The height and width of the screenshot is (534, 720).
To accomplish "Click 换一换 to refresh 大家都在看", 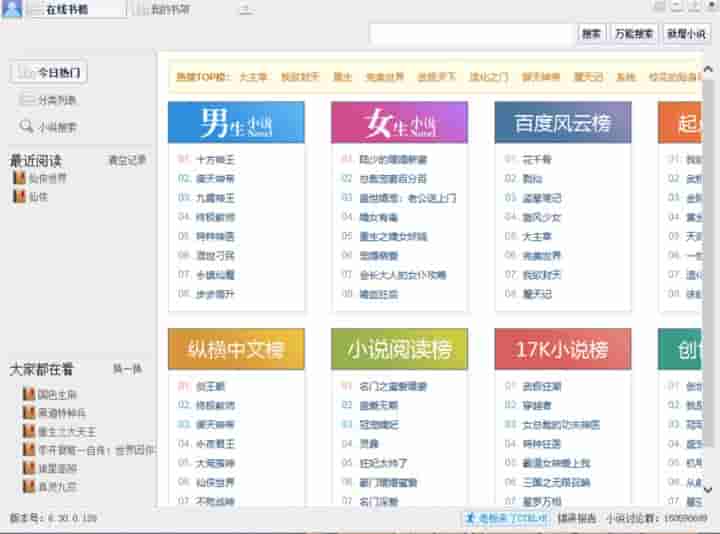I will click(x=127, y=369).
